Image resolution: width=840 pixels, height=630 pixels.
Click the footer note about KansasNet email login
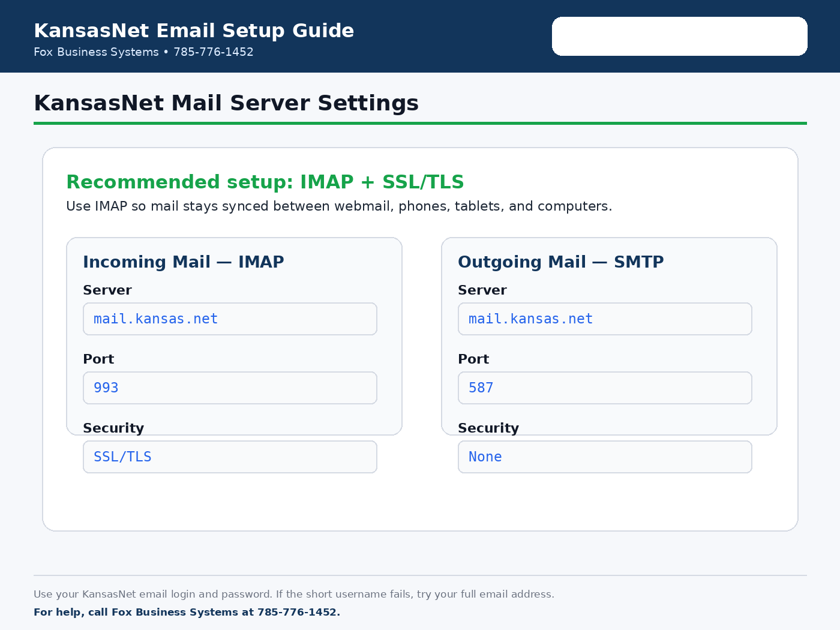(x=294, y=594)
